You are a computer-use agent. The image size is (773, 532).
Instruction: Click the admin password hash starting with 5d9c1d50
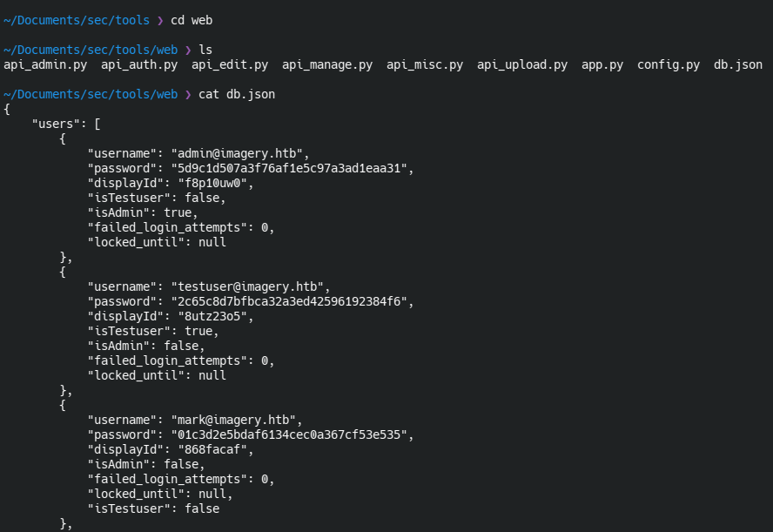[x=292, y=168]
